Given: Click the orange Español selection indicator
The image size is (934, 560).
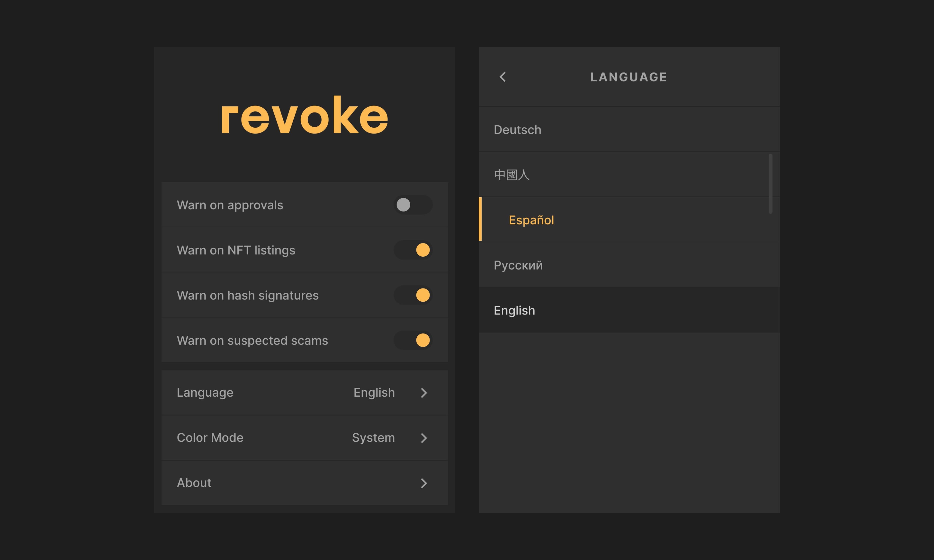Looking at the screenshot, I should point(481,220).
